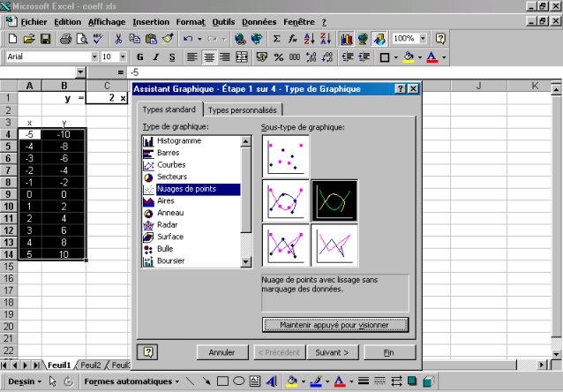Align text left
Image resolution: width=563 pixels, height=392 pixels.
(x=192, y=57)
